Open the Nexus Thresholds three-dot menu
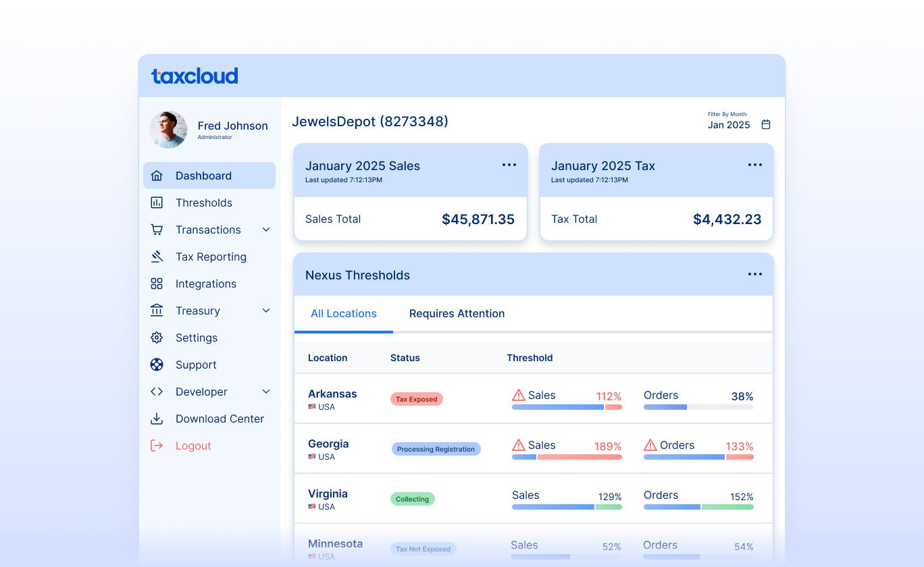This screenshot has height=567, width=924. pos(755,275)
